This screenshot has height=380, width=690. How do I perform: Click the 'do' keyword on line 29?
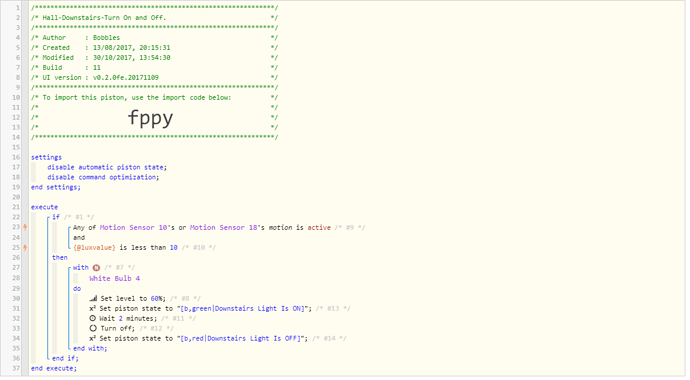[x=77, y=289]
